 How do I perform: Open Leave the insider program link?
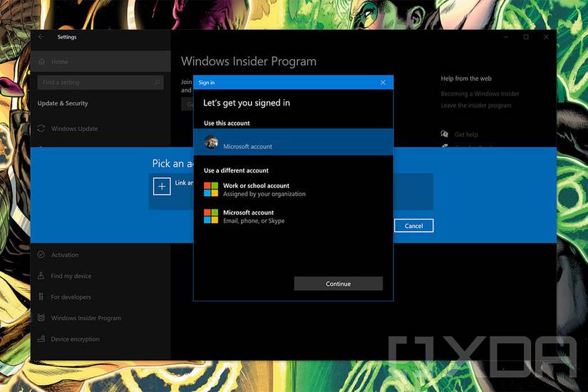pyautogui.click(x=476, y=105)
